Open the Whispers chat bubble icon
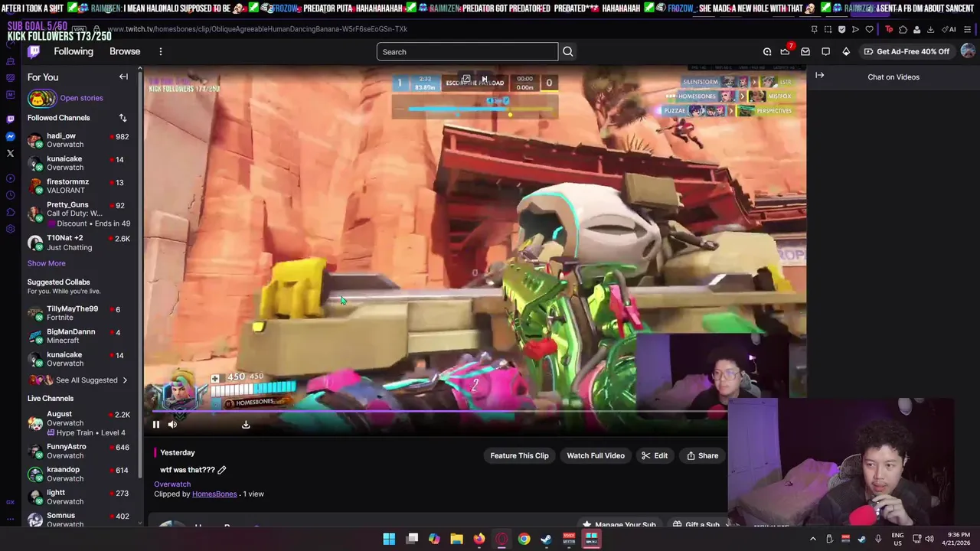980x551 pixels. [825, 51]
